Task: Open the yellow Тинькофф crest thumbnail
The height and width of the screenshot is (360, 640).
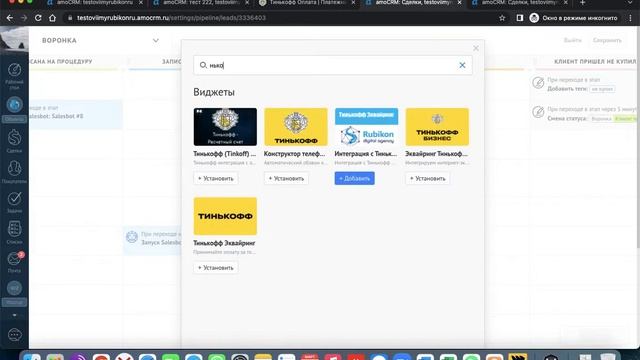Action: (x=296, y=127)
